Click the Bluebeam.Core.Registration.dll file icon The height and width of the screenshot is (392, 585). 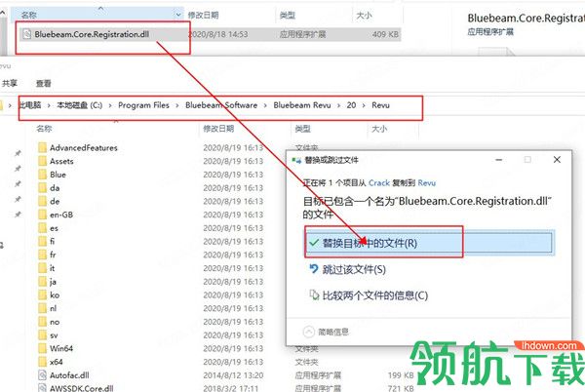click(27, 34)
